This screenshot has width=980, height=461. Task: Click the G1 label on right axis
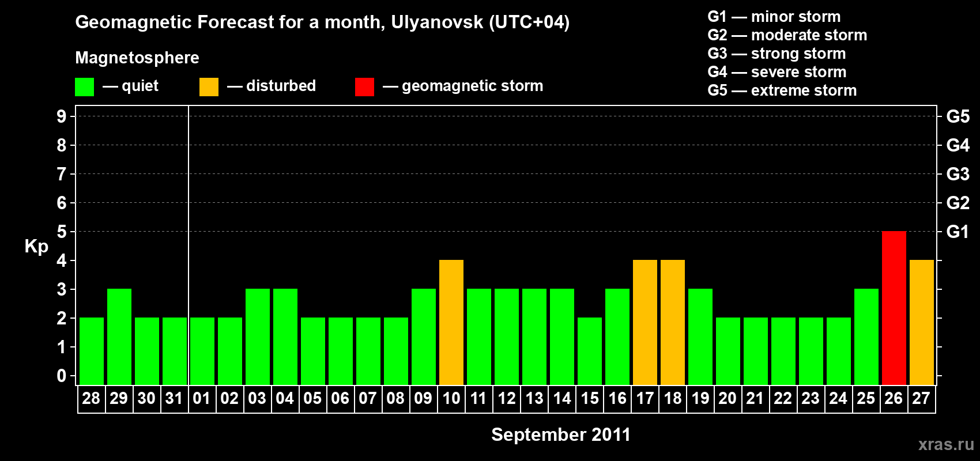click(958, 232)
